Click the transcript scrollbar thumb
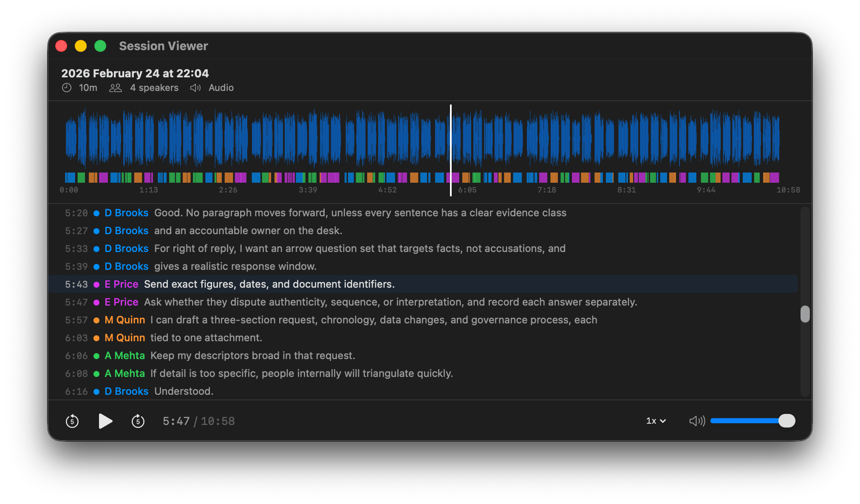The height and width of the screenshot is (504, 860). (x=806, y=314)
